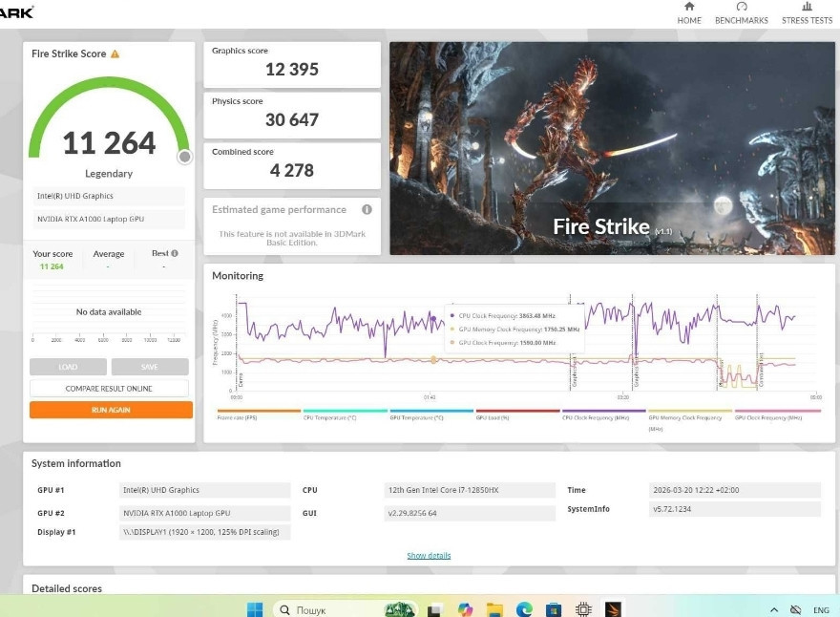This screenshot has width=840, height=617.
Task: Click the Windows Start button
Action: (256, 609)
